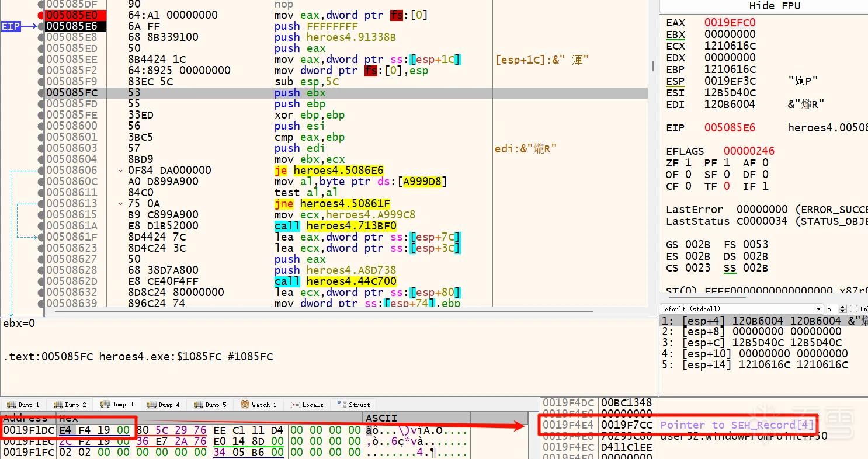Click the Struct tree icon
The image size is (868, 459).
(x=342, y=405)
